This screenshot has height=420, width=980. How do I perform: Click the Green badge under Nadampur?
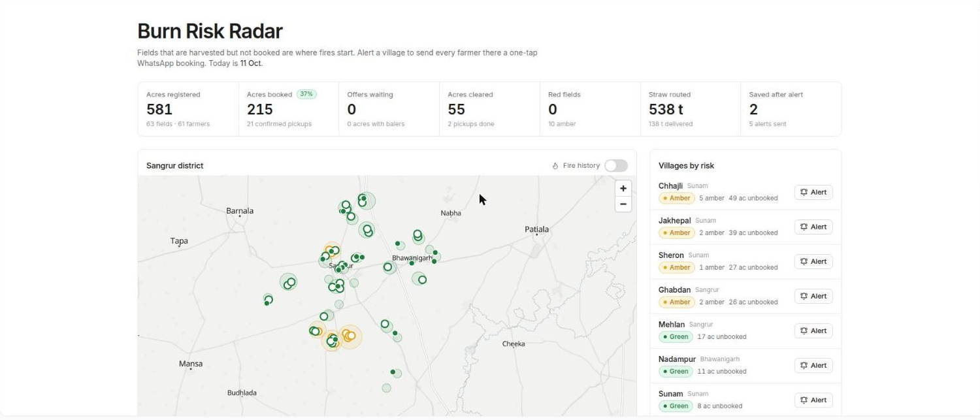(676, 371)
